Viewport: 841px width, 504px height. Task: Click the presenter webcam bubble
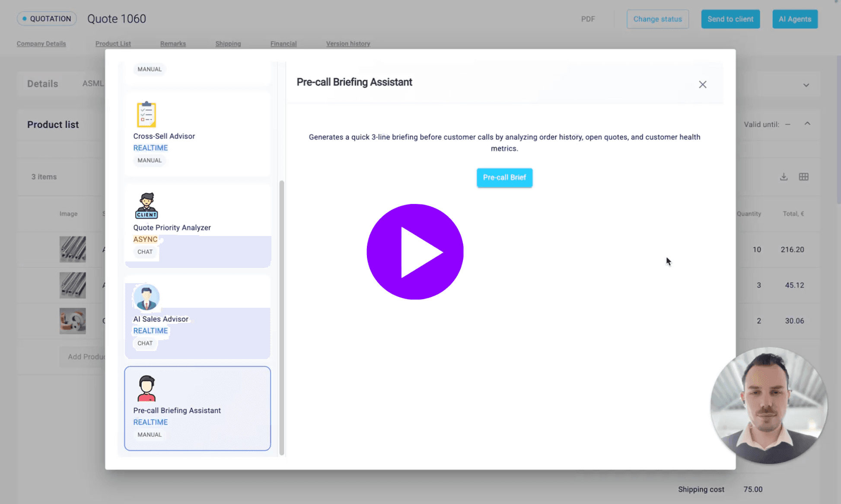coord(768,405)
